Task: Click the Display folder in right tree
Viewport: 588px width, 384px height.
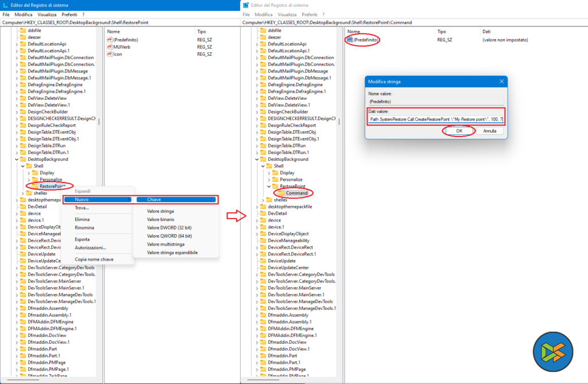Action: (x=287, y=173)
